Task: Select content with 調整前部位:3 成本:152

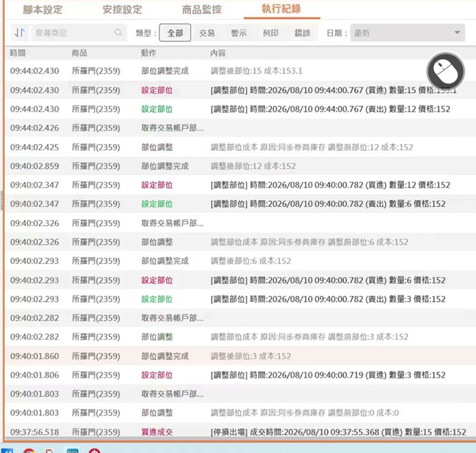Action: (309, 336)
